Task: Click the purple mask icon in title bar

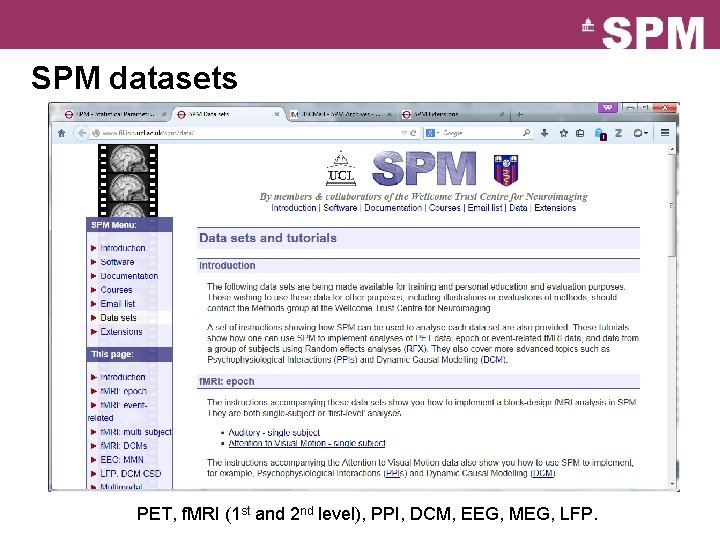Action: [607, 107]
